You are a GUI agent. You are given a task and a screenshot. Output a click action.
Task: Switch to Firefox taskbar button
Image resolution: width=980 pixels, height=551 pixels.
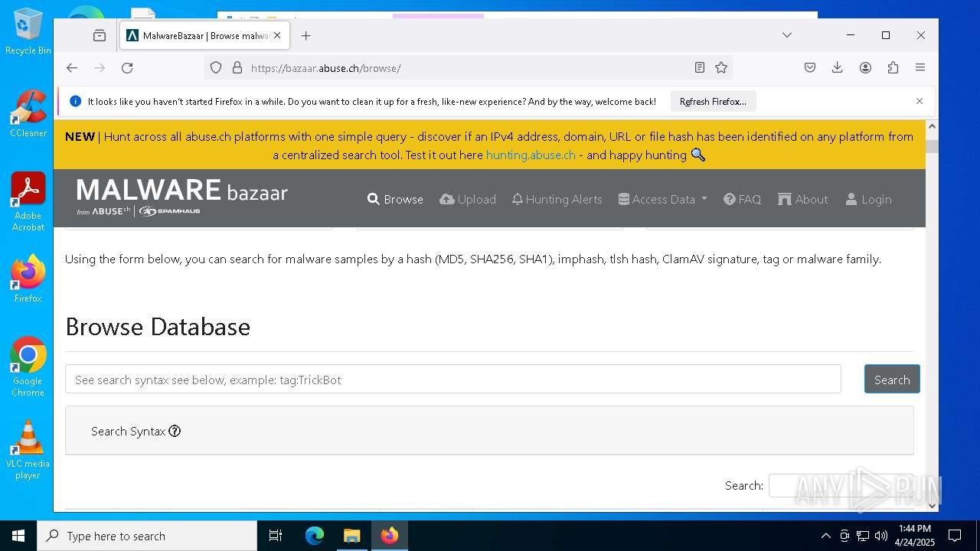click(x=390, y=536)
